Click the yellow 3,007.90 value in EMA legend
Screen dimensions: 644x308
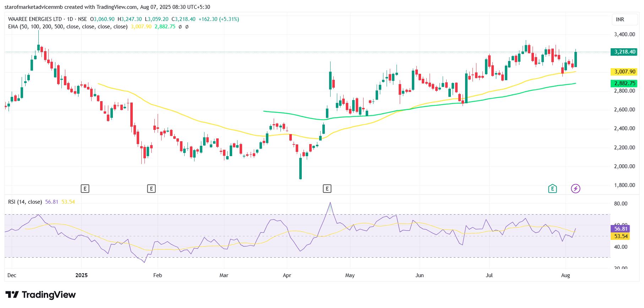pos(141,27)
